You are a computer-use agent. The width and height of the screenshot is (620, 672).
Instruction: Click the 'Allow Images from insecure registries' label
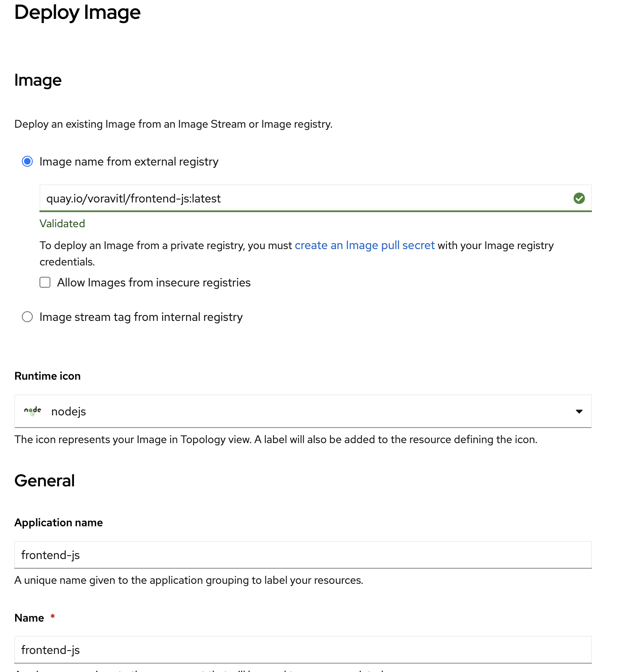[154, 283]
